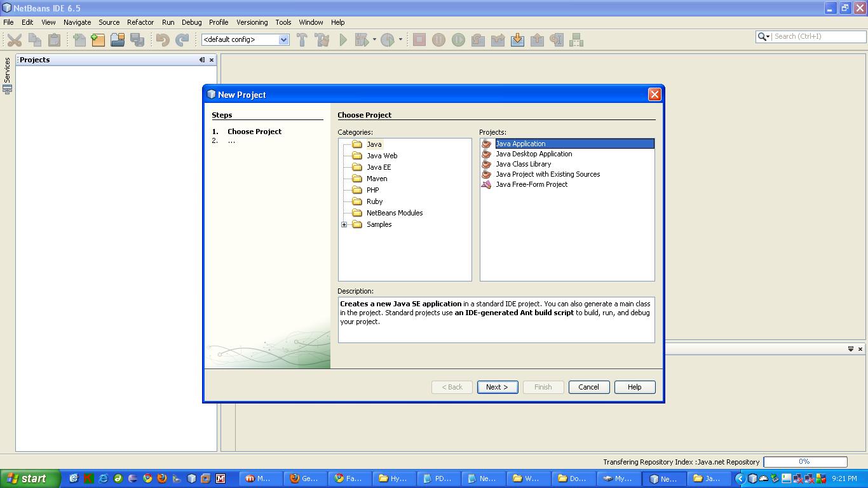
Task: Click the Next button in New Project
Action: click(x=497, y=387)
